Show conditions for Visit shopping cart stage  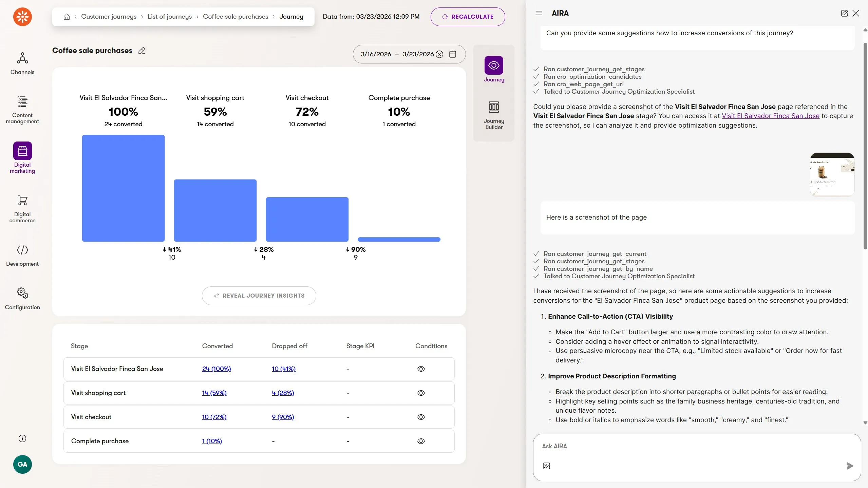coord(421,393)
